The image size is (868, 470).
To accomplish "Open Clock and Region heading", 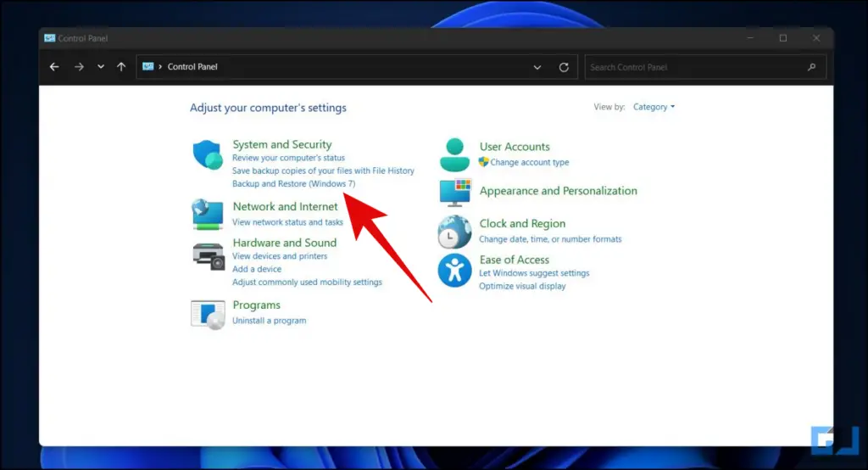I will pyautogui.click(x=522, y=223).
